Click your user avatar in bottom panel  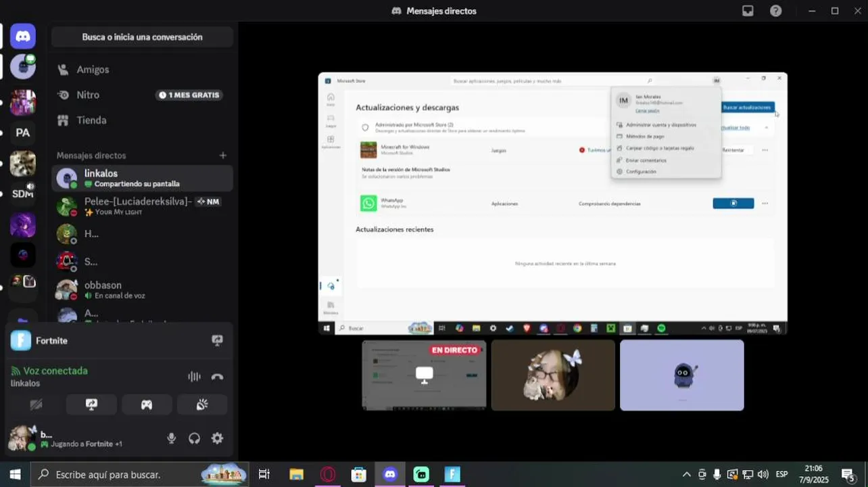(21, 438)
